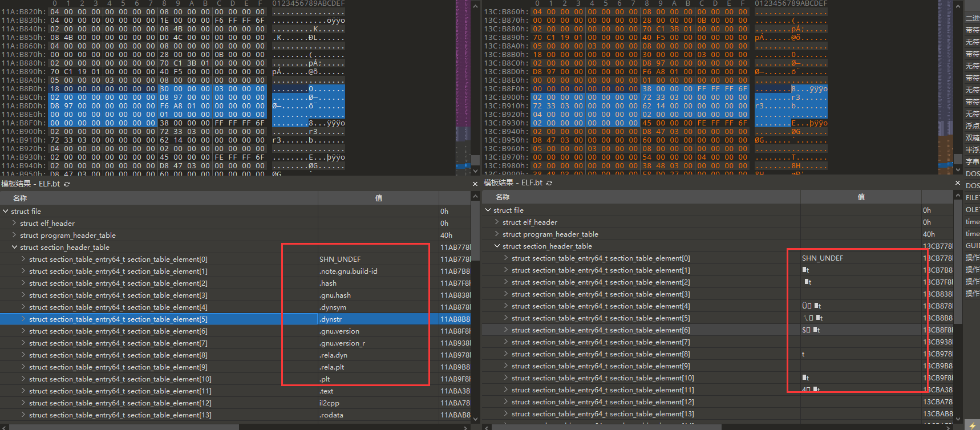Viewport: 980px width, 430px height.
Task: Select section_table_element[2] row in left pane
Action: (x=235, y=283)
